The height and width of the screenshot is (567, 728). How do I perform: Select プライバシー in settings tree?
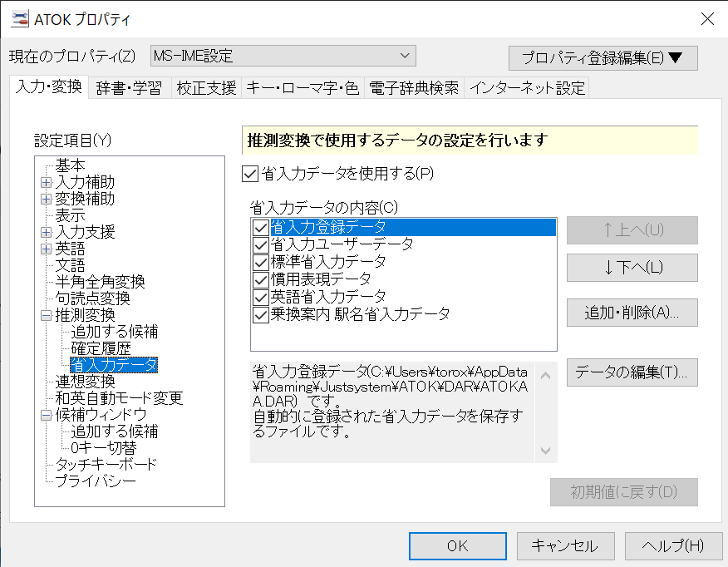tap(96, 481)
